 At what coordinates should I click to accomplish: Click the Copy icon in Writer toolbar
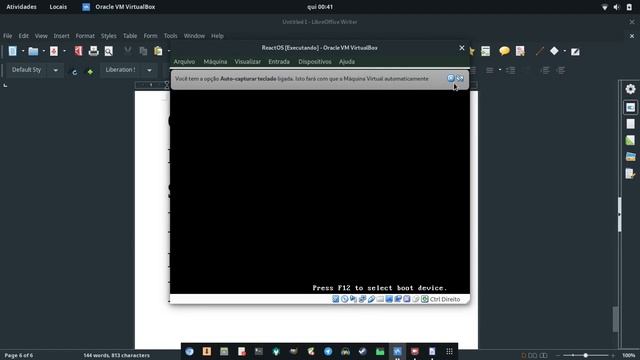(143, 51)
